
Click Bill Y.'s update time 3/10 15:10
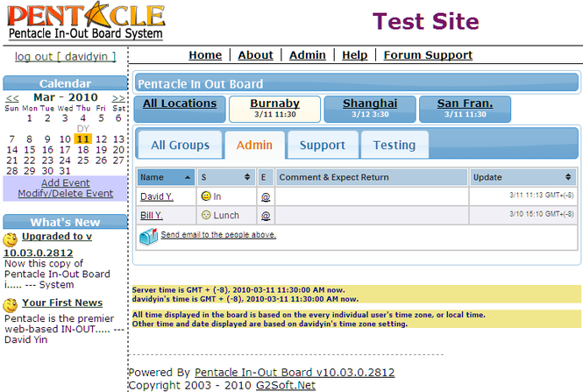pyautogui.click(x=542, y=214)
